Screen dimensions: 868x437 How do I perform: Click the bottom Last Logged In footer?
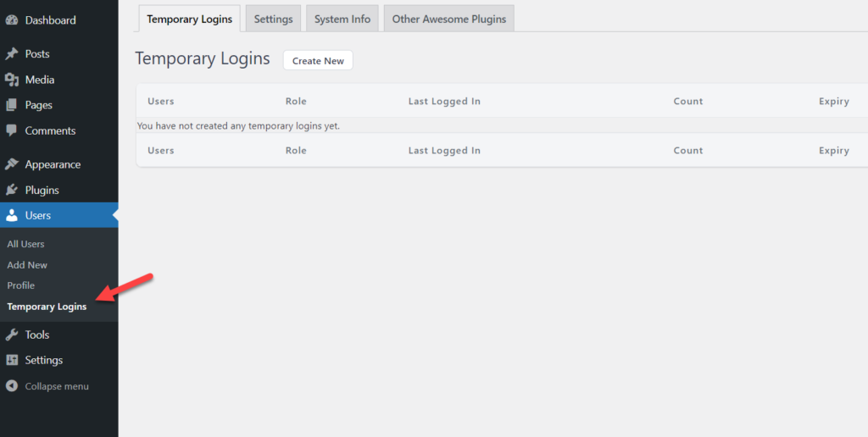click(444, 151)
